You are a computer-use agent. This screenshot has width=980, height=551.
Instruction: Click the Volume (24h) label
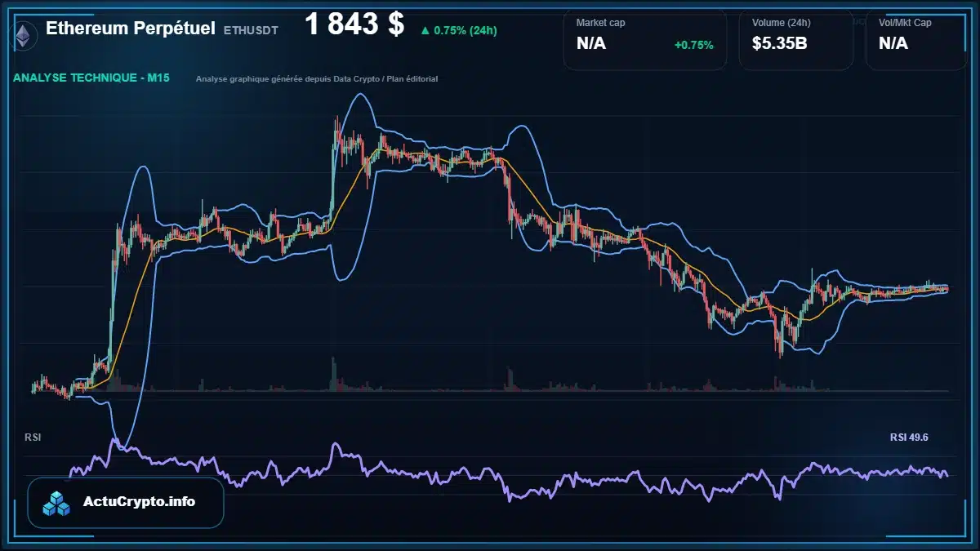click(x=782, y=23)
